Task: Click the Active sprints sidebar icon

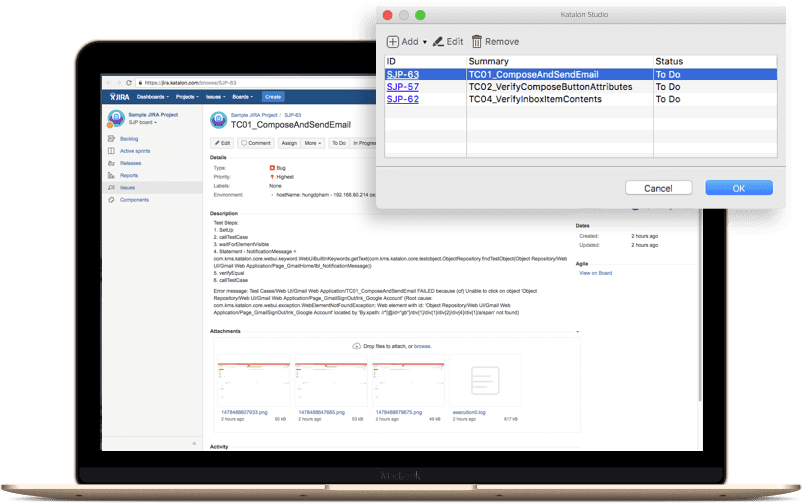Action: 111,151
